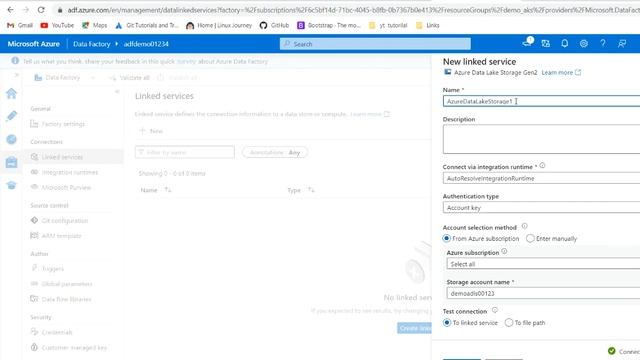
Task: Open the Learning center hub icon
Action: (11, 185)
